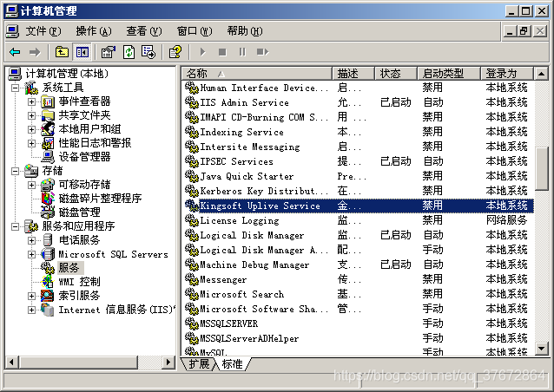Select Internet 信息服务 (IIS) tree node

coord(116,310)
